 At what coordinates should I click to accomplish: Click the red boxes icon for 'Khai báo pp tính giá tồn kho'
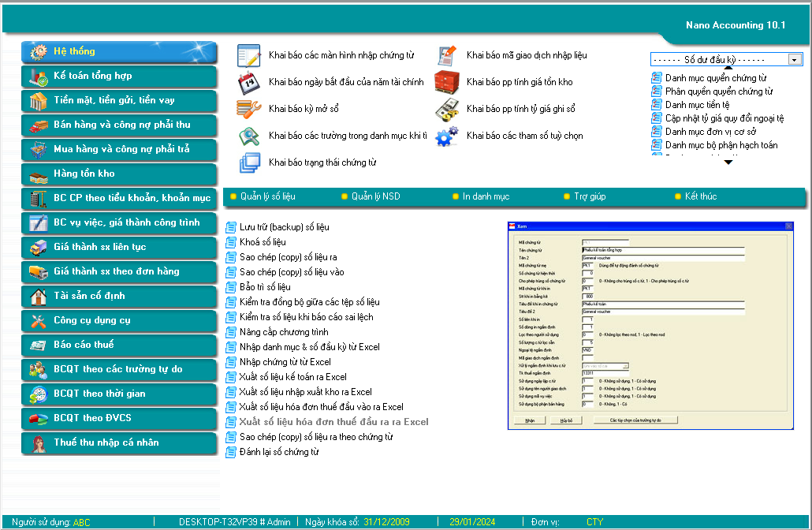[447, 83]
